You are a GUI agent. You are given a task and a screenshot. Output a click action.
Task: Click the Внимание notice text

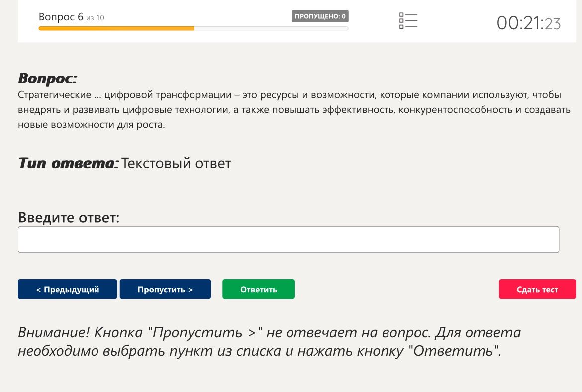pyautogui.click(x=270, y=341)
